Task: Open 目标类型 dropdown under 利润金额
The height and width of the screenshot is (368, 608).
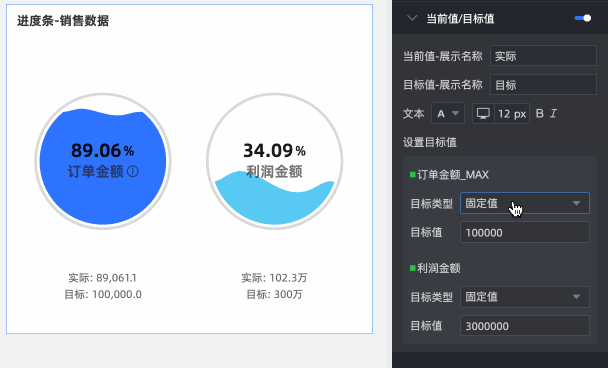Action: pyautogui.click(x=525, y=297)
